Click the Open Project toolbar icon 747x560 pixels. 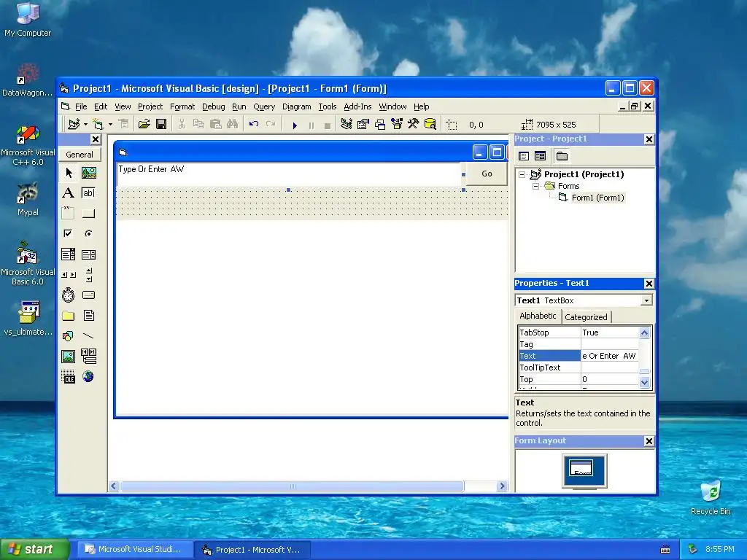tap(144, 125)
